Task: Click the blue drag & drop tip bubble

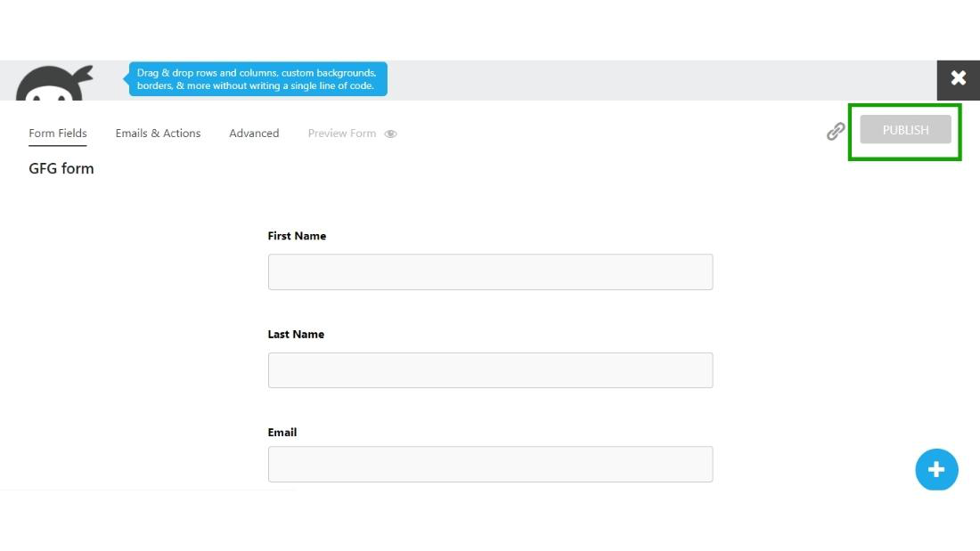Action: click(x=258, y=79)
